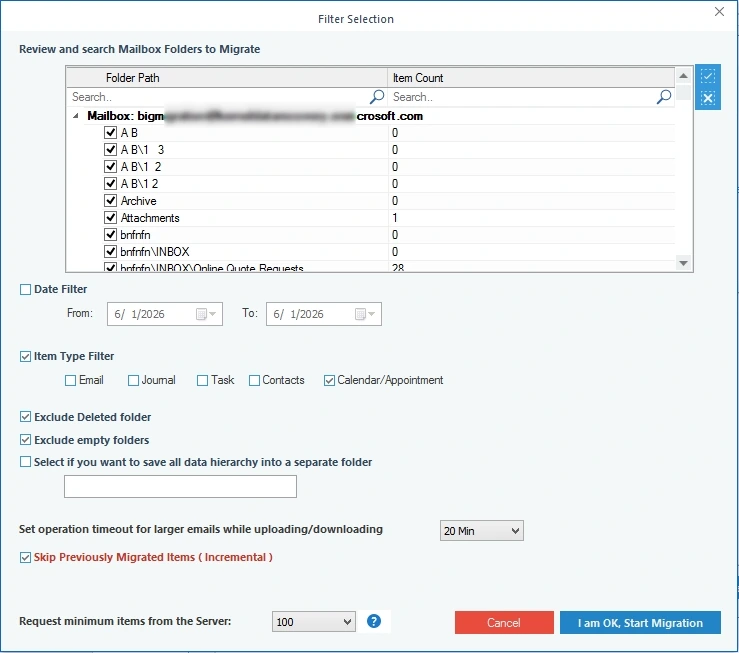Click the From date field
The height and width of the screenshot is (653, 739).
pyautogui.click(x=164, y=314)
